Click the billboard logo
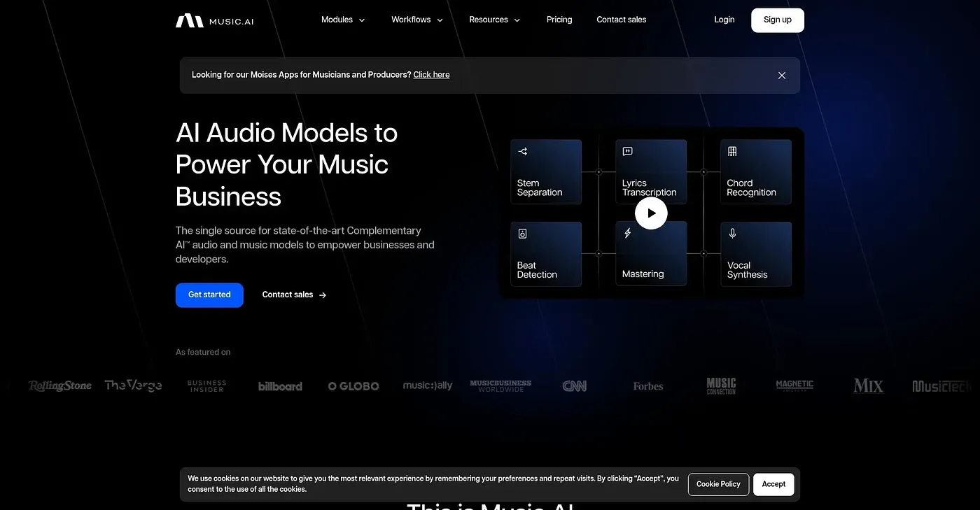The height and width of the screenshot is (510, 980). tap(280, 386)
